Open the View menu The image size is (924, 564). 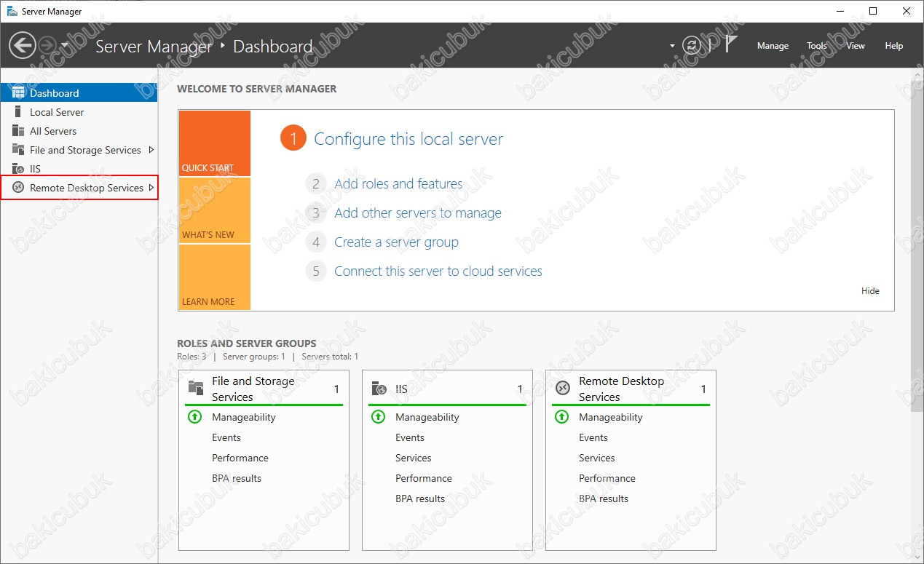[856, 45]
